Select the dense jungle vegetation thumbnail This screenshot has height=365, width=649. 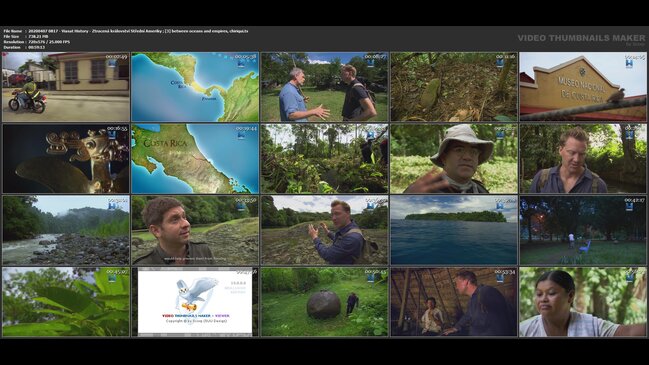324,158
